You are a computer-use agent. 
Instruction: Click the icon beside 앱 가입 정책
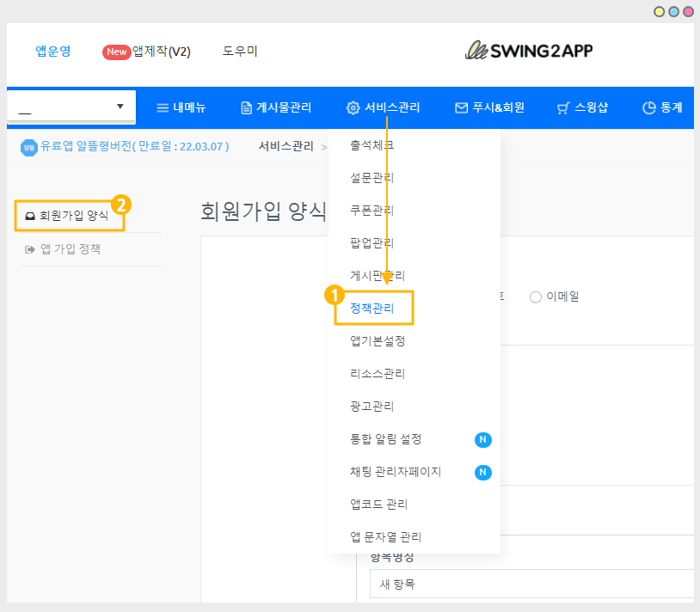(29, 250)
